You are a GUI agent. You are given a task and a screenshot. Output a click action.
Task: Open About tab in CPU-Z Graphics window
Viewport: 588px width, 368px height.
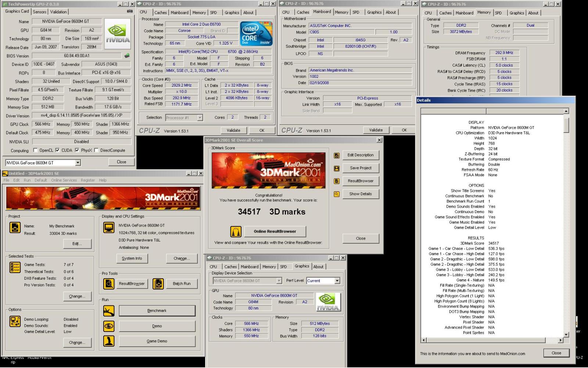pyautogui.click(x=318, y=267)
